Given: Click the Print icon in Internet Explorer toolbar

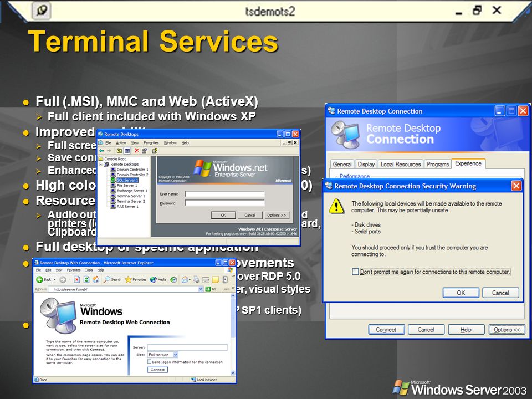Looking at the screenshot, I should pos(196,279).
